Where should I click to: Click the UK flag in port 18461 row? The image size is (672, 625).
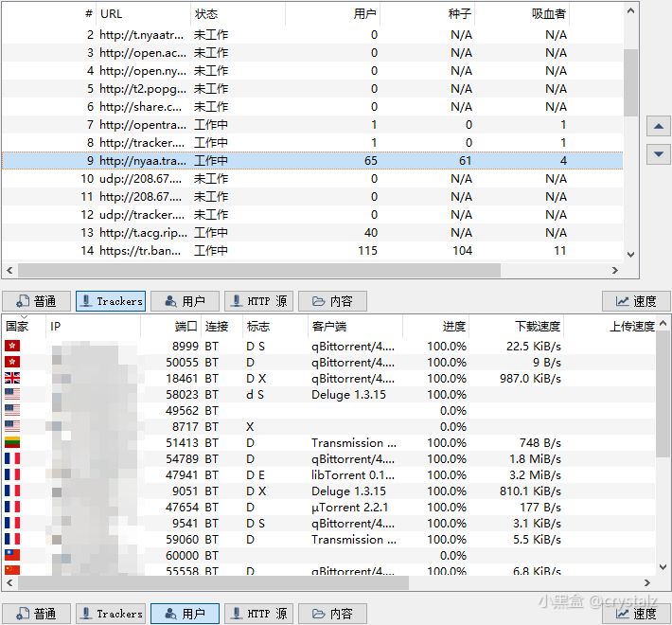[12, 378]
